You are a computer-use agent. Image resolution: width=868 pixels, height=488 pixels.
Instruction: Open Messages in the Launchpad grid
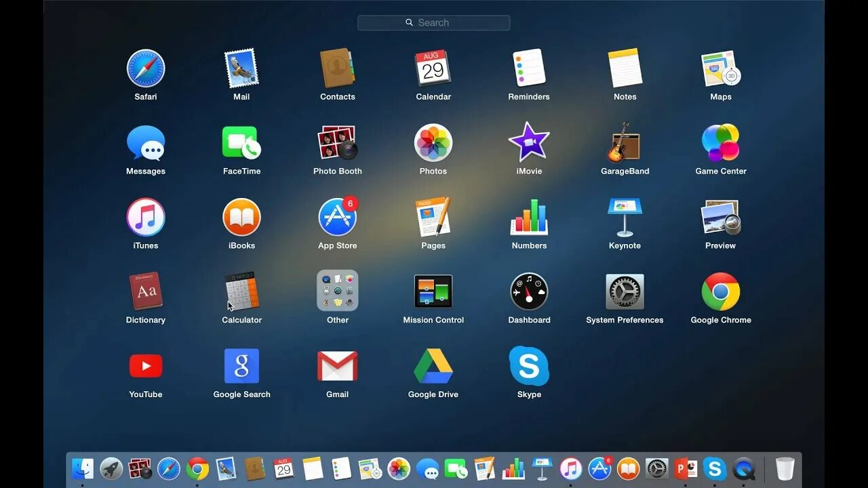[x=146, y=143]
